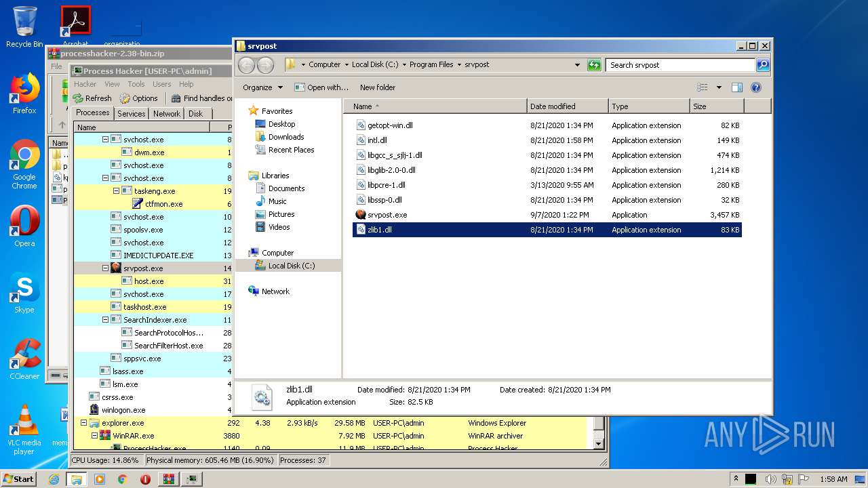Toggle the preview pane icon in Explorer

[737, 87]
